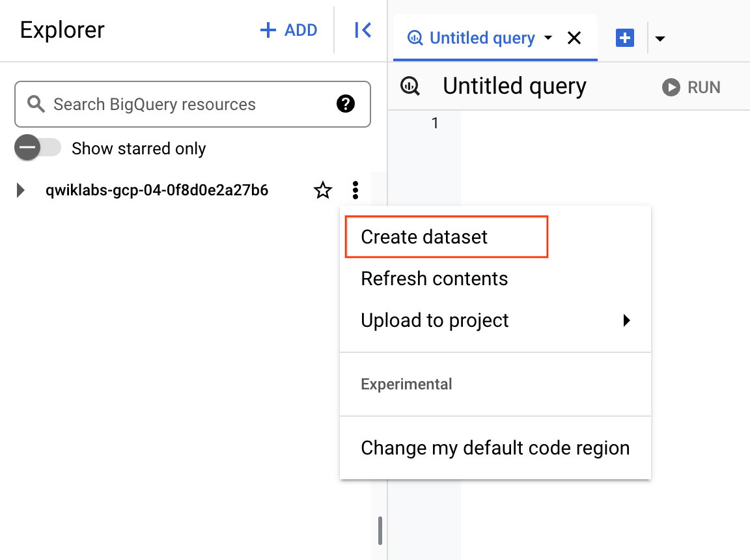Screen dimensions: 750x560
Task: Star the qwiklabs project
Action: [x=322, y=190]
